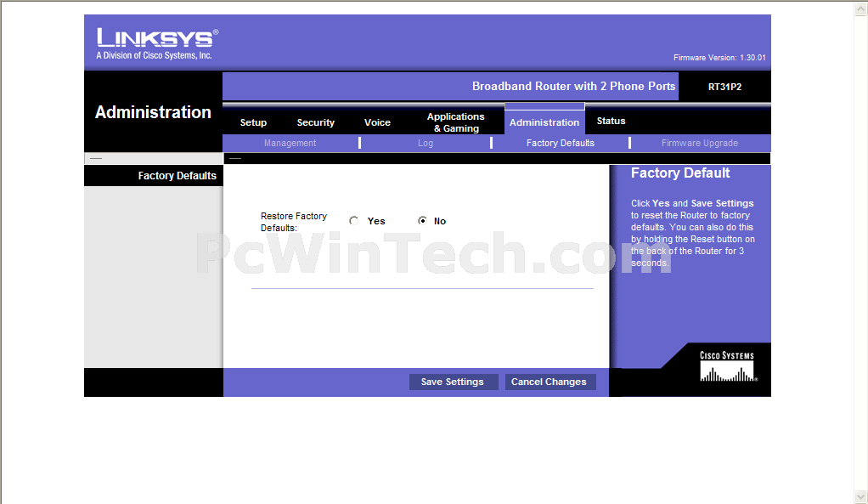Select the Factory Defaults sub-tab
This screenshot has height=504, width=868.
[561, 143]
